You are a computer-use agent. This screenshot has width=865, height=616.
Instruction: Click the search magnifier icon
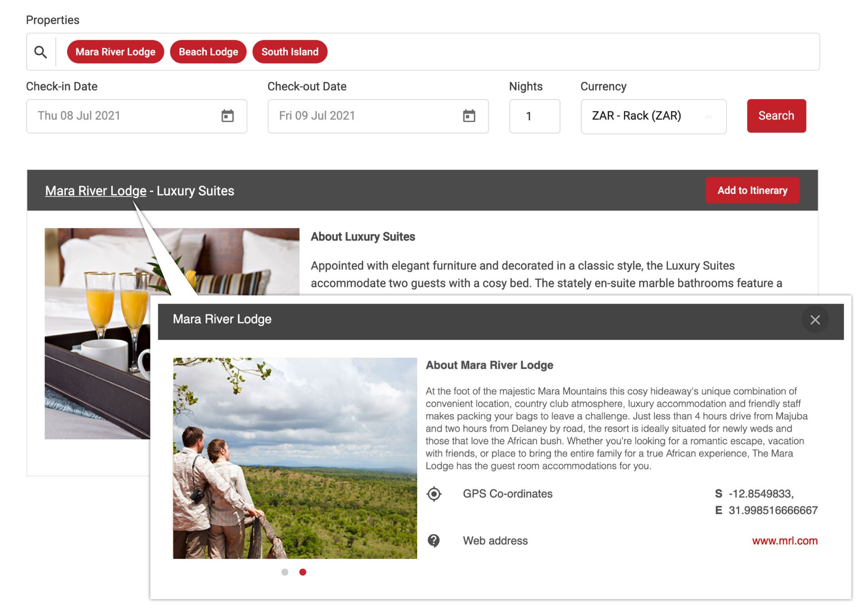[41, 50]
